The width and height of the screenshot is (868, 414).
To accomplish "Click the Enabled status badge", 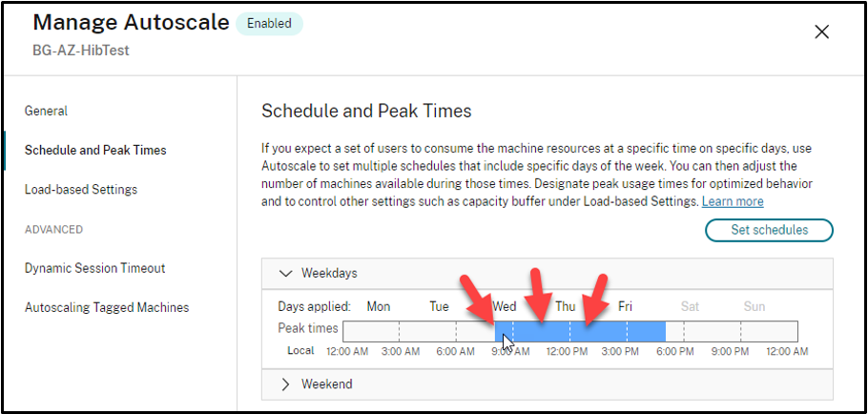I will (269, 24).
